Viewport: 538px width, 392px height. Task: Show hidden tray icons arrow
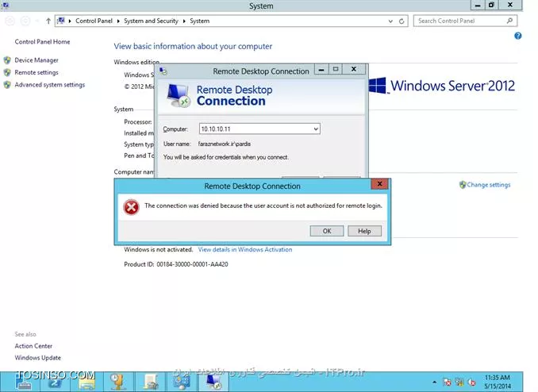pos(434,382)
